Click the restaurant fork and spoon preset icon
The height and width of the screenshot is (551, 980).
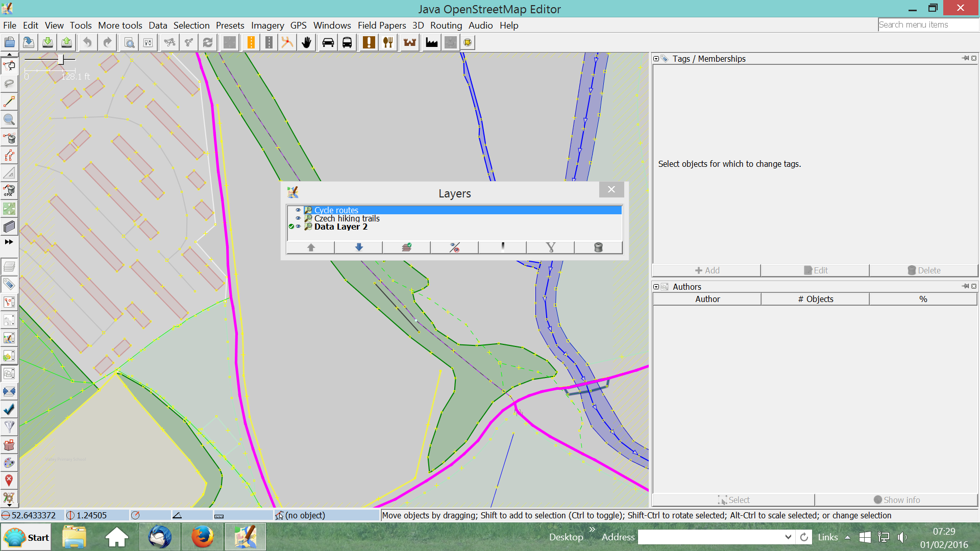point(388,43)
